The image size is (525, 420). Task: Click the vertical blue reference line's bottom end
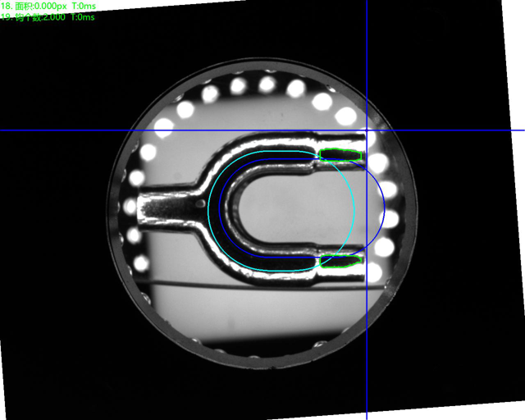[366, 417]
